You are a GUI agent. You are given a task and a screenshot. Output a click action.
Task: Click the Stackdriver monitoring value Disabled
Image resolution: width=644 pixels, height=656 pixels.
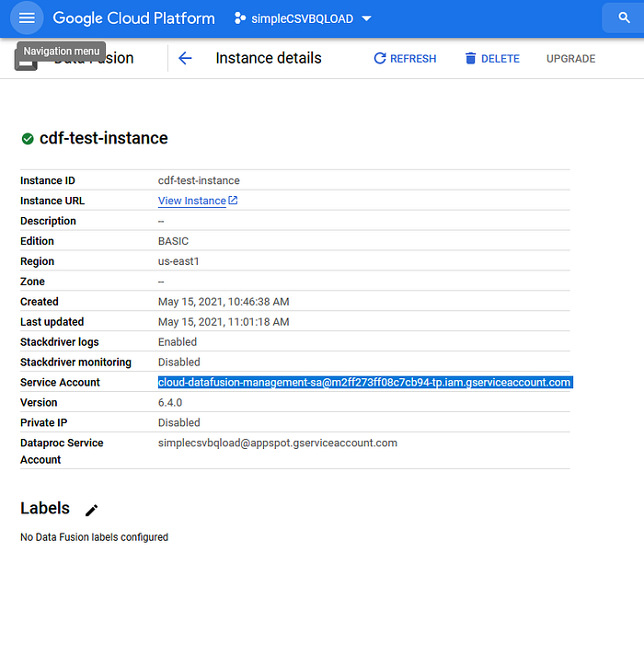point(179,362)
